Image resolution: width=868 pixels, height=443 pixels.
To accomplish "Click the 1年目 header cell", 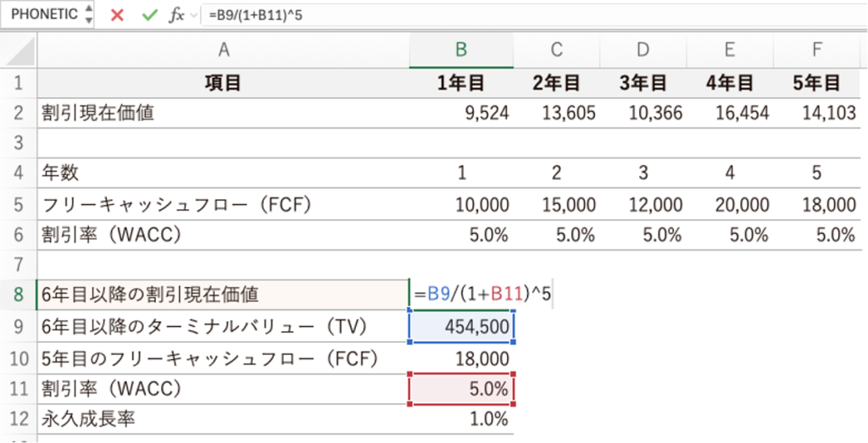I will [461, 83].
